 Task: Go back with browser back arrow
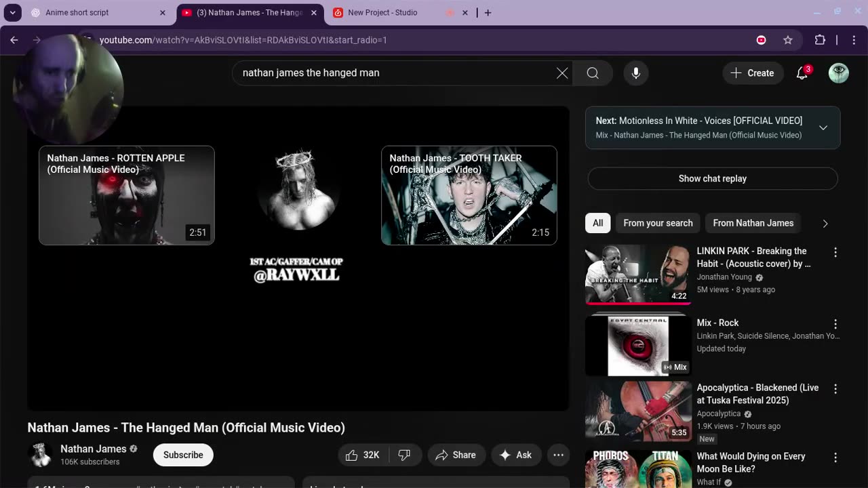tap(14, 40)
